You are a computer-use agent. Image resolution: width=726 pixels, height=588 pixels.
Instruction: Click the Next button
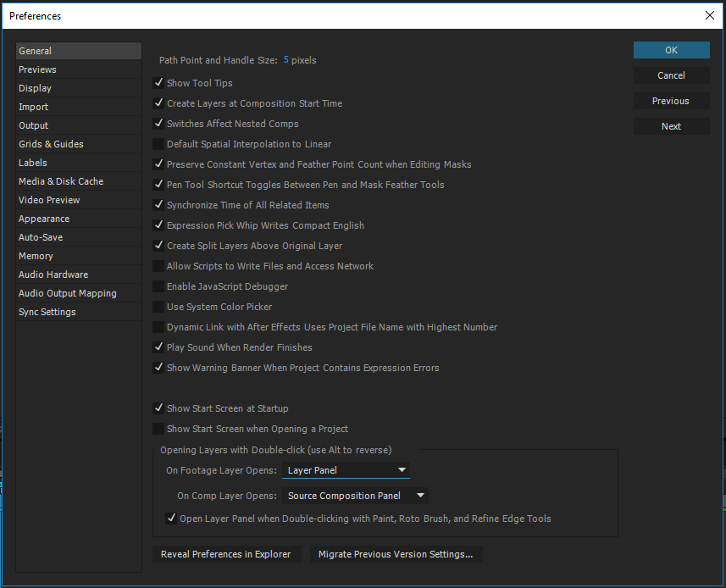671,126
